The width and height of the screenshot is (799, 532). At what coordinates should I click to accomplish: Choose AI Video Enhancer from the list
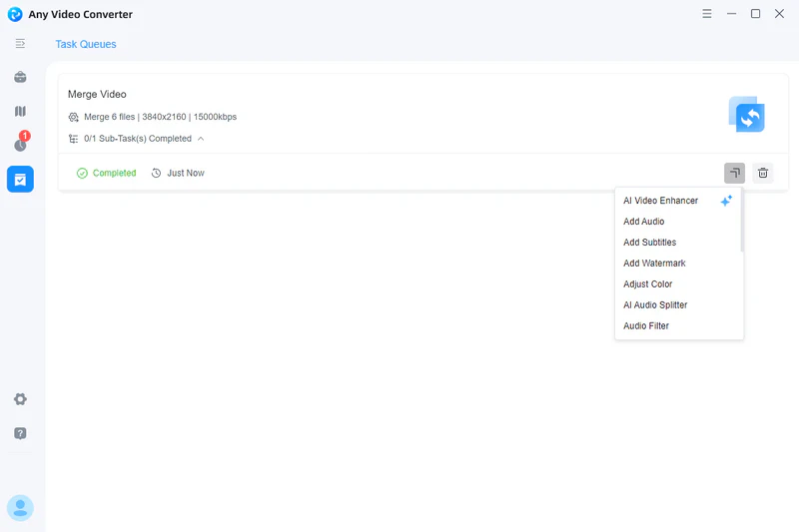coord(661,201)
